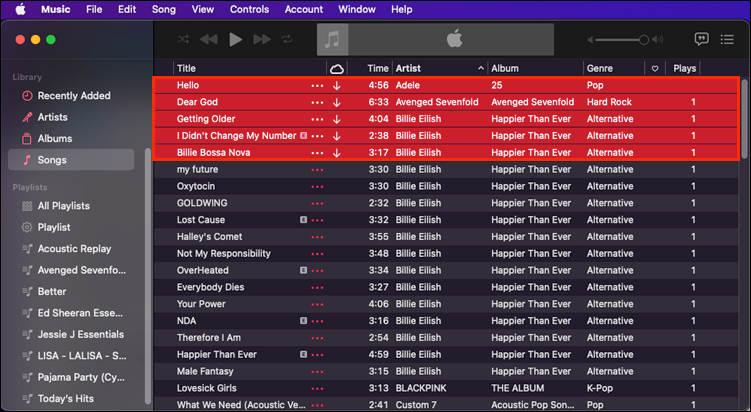Start playback with the Play button
751x412 pixels.
(x=235, y=39)
